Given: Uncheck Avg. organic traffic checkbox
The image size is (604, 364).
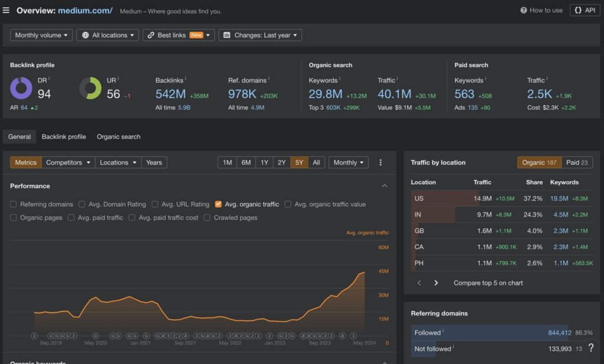Looking at the screenshot, I should [218, 204].
